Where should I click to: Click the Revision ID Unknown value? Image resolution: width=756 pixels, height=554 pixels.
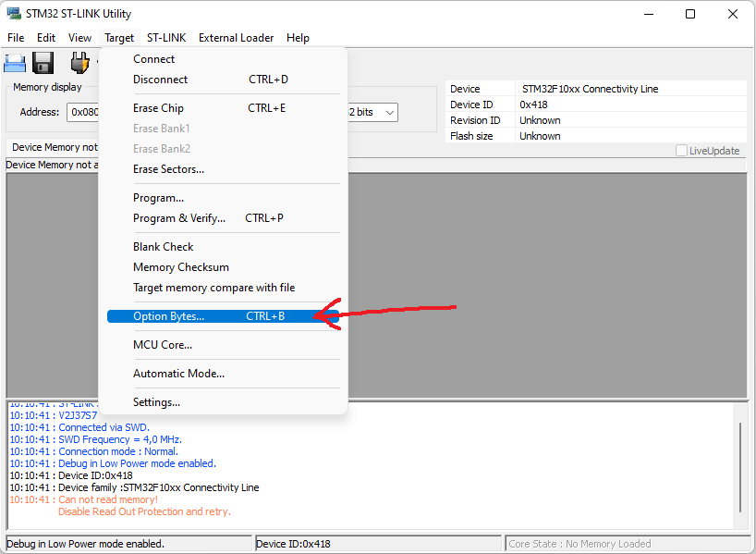[x=540, y=120]
